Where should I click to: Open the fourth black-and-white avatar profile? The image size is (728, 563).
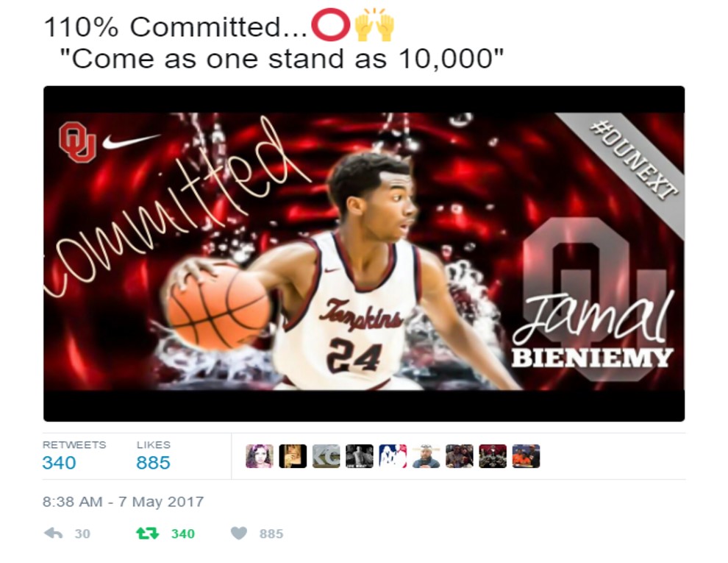click(x=360, y=456)
